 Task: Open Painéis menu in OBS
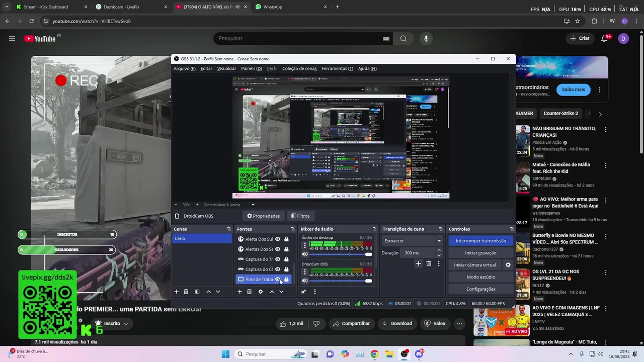(252, 69)
